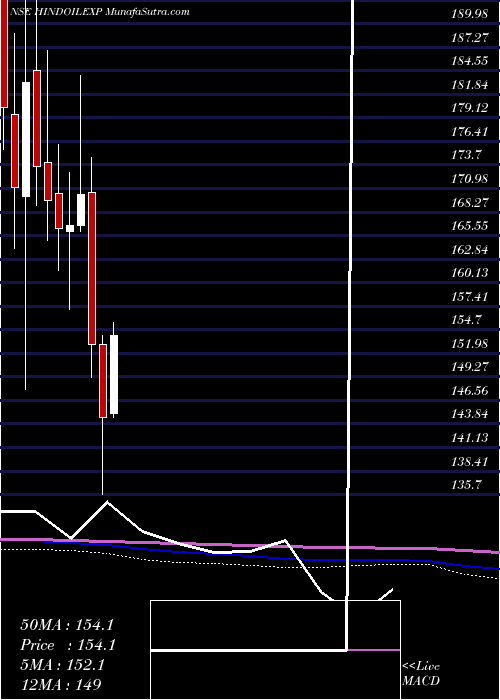
Task: Click the long red candlestick falling to 152
Action: (x=92, y=268)
